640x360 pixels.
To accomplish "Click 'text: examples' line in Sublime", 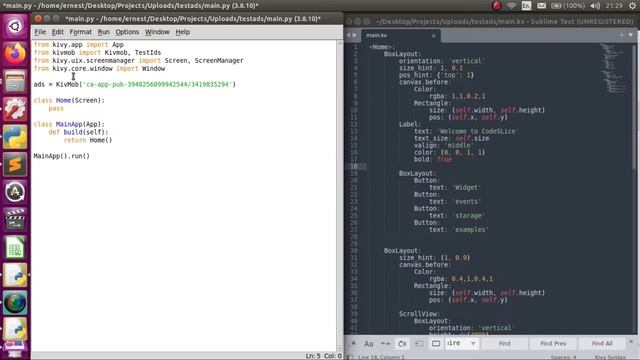I will click(x=458, y=230).
